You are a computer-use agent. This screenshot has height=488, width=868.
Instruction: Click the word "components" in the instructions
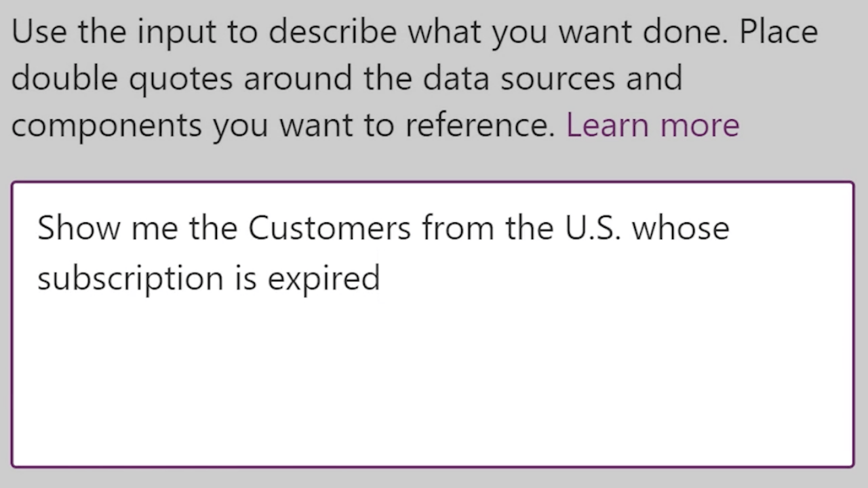point(106,125)
